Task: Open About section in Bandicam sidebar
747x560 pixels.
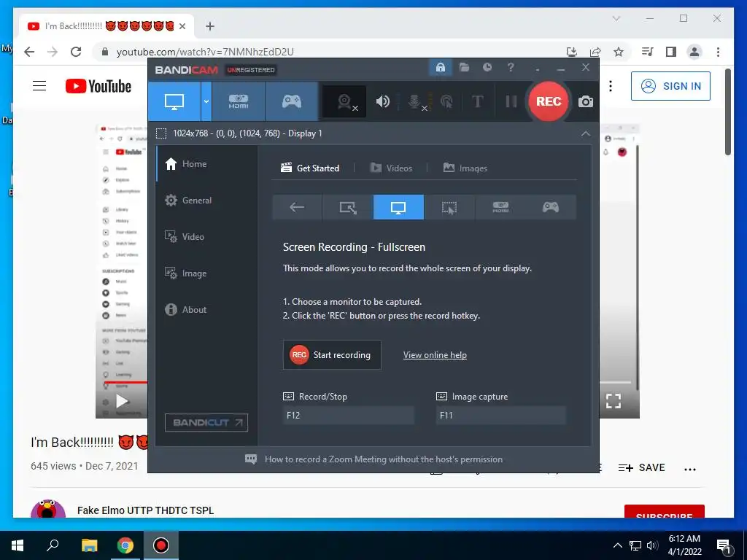Action: pos(207,309)
